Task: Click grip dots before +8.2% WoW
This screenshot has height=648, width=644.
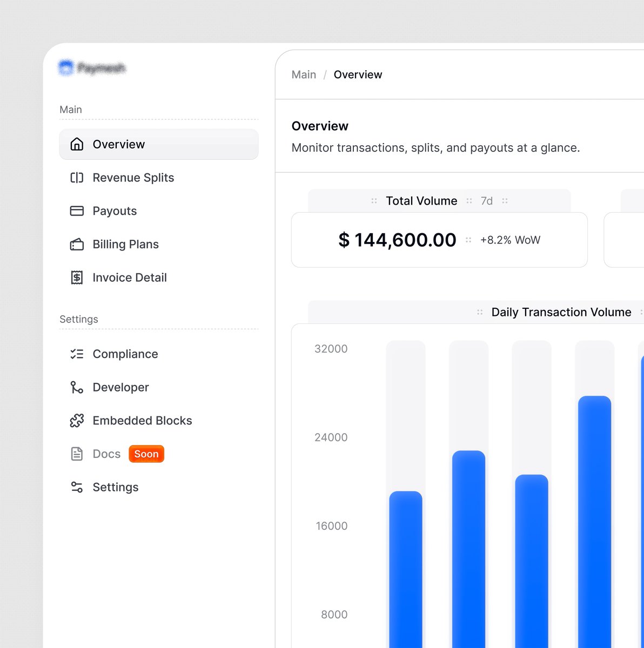Action: (x=468, y=240)
